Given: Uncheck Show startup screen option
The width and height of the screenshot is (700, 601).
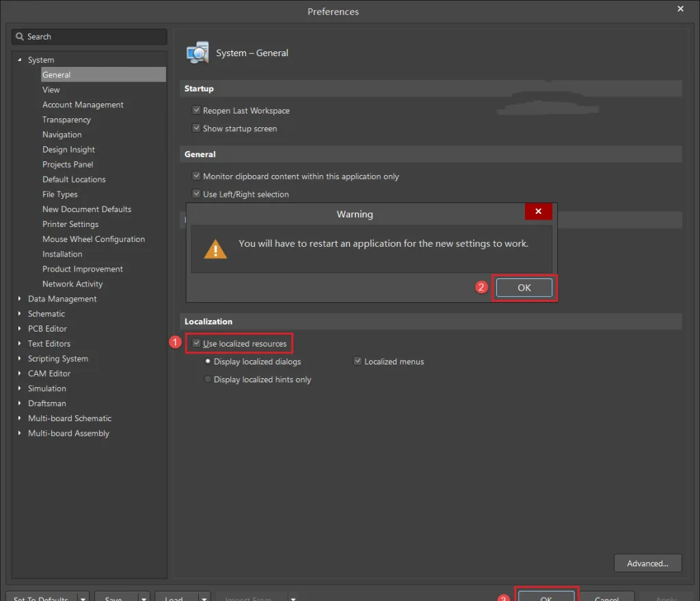Looking at the screenshot, I should pos(196,128).
